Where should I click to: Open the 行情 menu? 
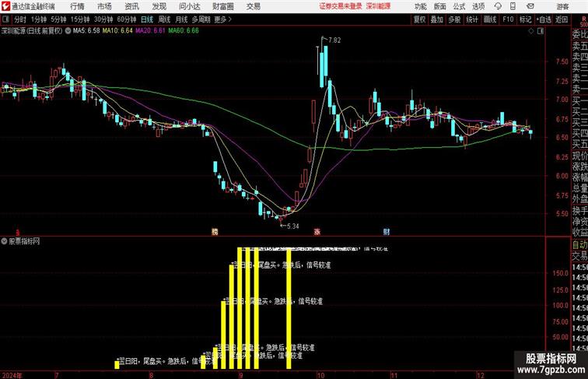[x=77, y=6]
